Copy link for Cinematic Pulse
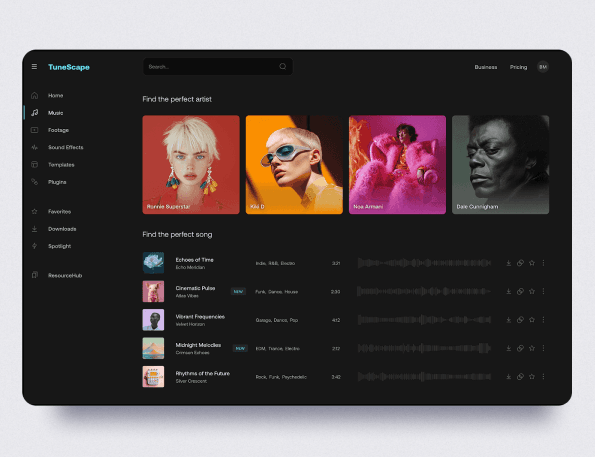 (520, 291)
